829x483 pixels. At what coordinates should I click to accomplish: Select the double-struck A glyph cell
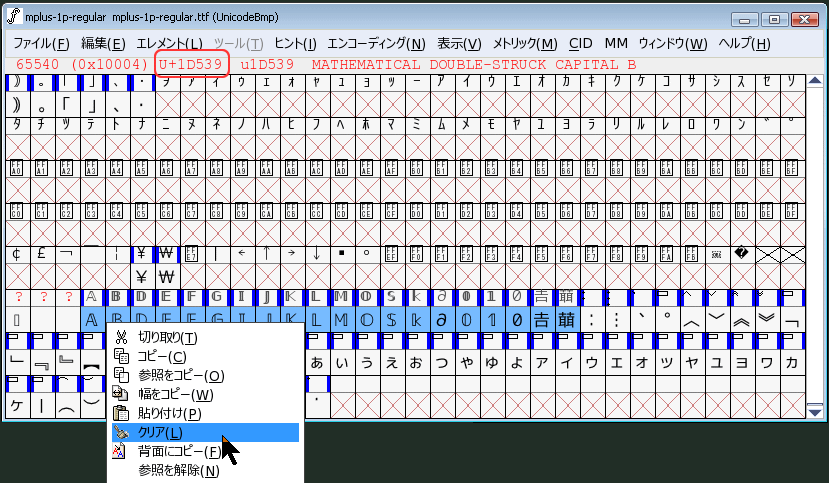pos(91,320)
